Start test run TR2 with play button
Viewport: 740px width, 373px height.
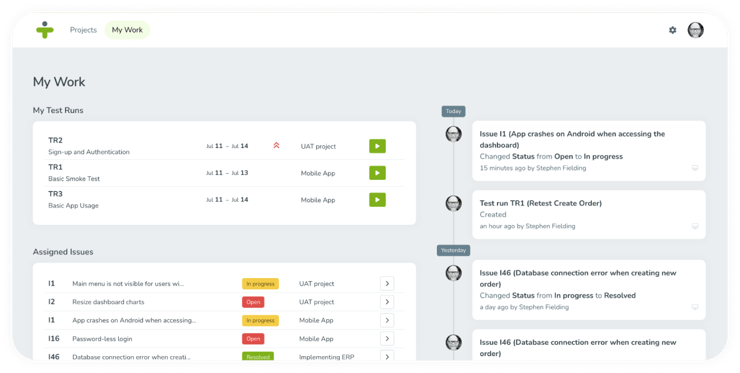(377, 146)
